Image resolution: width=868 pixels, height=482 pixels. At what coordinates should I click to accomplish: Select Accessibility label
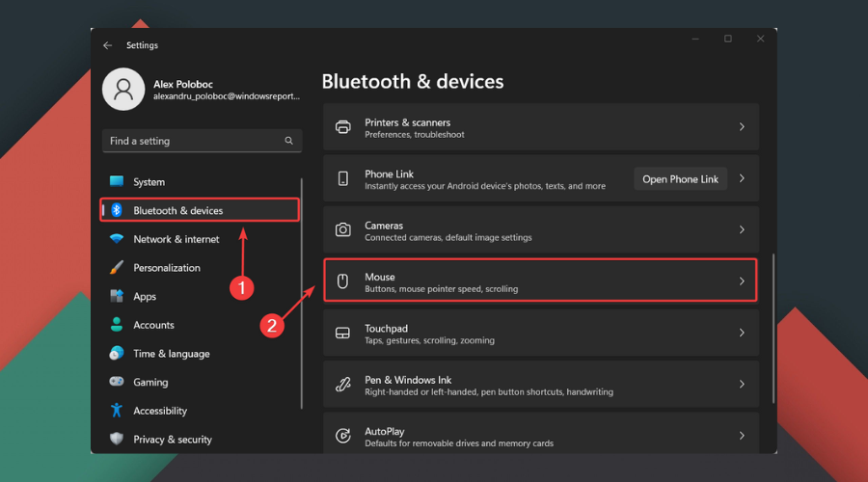click(160, 411)
